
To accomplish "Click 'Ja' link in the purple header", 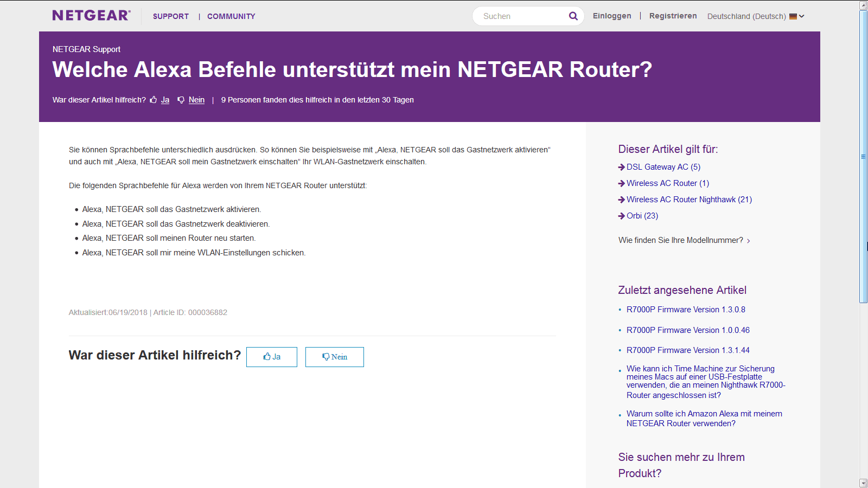I will pyautogui.click(x=165, y=100).
